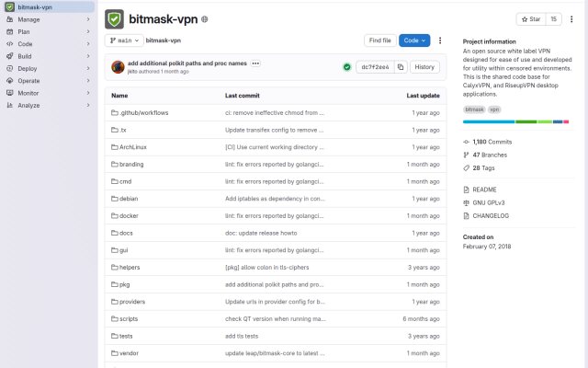Viewport: 588px width, 368px height.
Task: Copy the commit SHA with clipboard icon
Action: pos(401,67)
